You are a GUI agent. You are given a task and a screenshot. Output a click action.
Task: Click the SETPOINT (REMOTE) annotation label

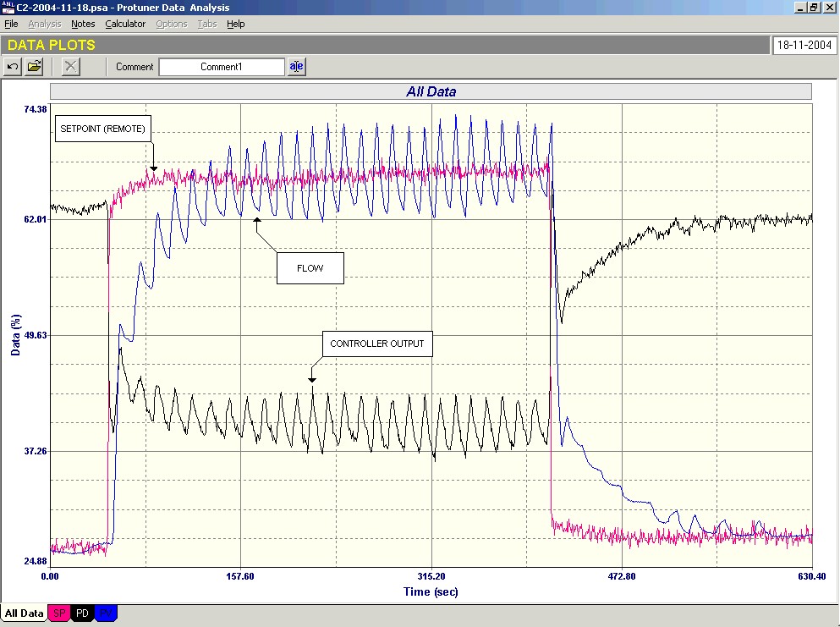pos(103,129)
